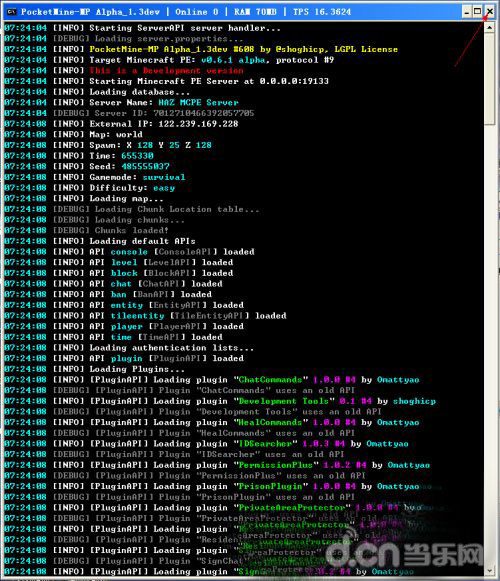Click the 'tileentity' API name
500x581 pixels.
[x=138, y=316]
